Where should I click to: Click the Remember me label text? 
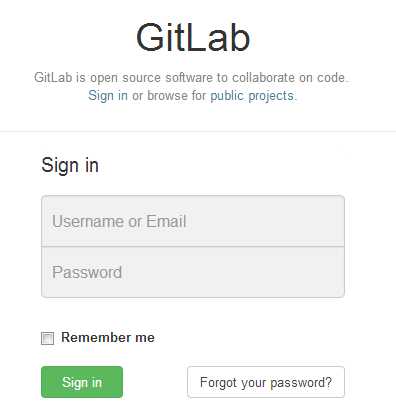[108, 337]
